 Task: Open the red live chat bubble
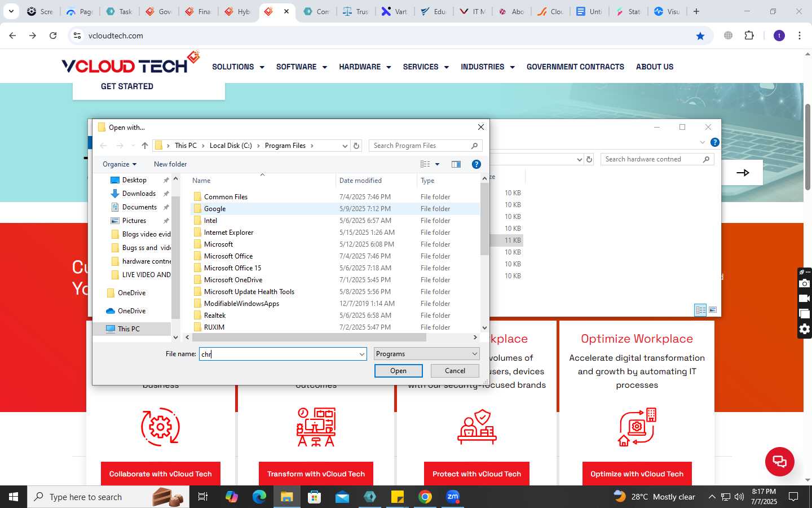(x=780, y=461)
